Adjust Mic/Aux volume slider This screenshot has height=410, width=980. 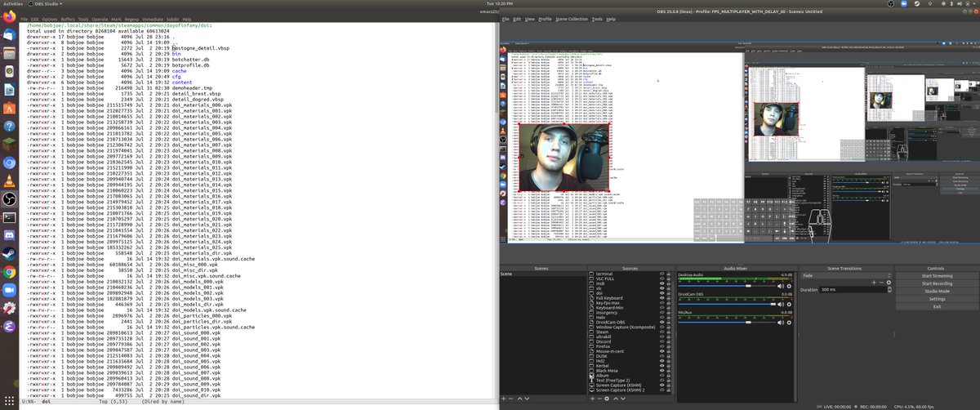click(x=727, y=323)
